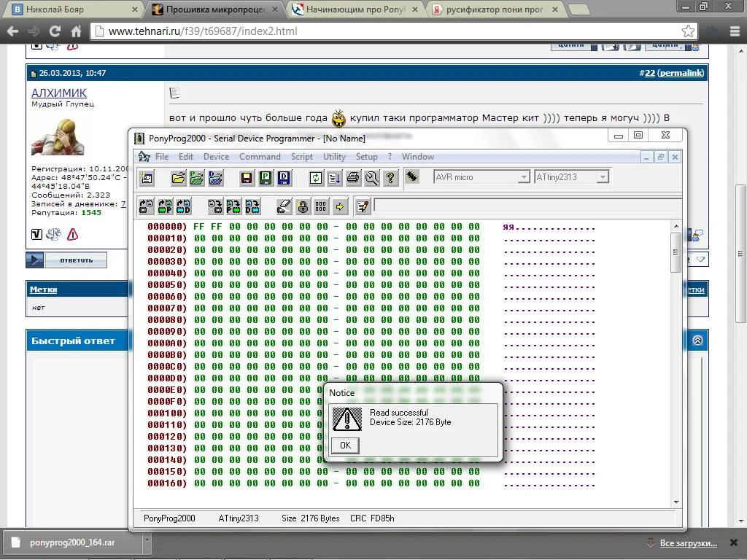Save device file with red floppy icon

pyautogui.click(x=247, y=178)
